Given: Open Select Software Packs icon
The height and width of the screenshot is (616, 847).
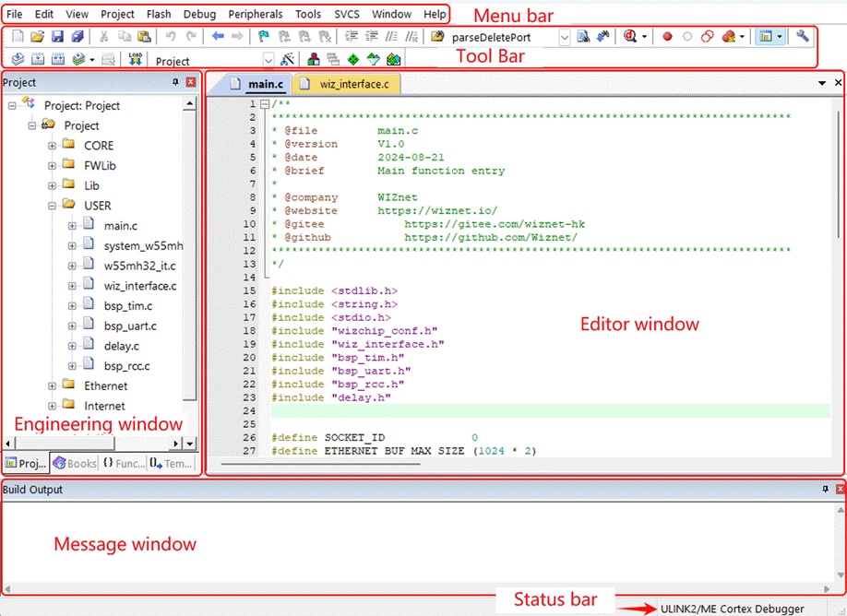Looking at the screenshot, I should (374, 59).
